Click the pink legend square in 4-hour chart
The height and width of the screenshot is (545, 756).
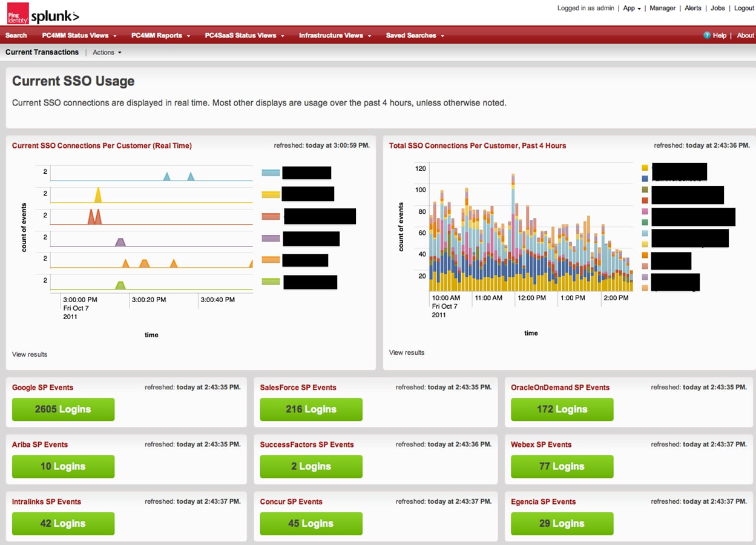tap(645, 211)
